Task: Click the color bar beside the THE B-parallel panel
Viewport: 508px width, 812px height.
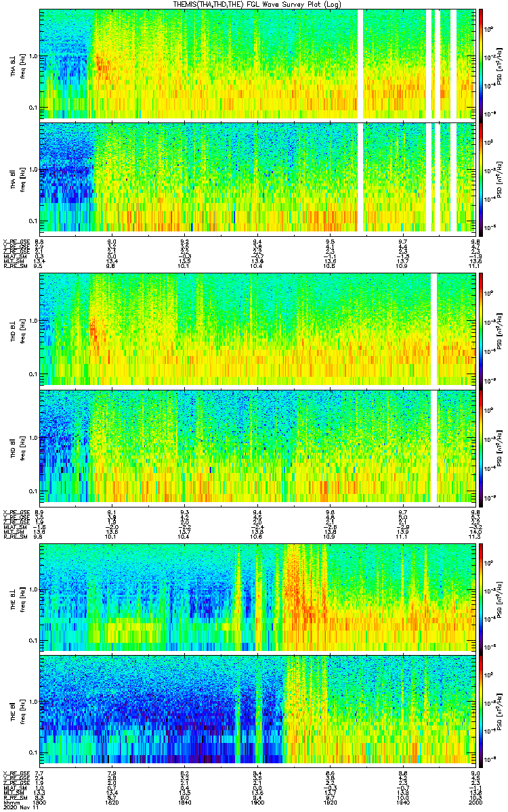Action: (x=481, y=710)
